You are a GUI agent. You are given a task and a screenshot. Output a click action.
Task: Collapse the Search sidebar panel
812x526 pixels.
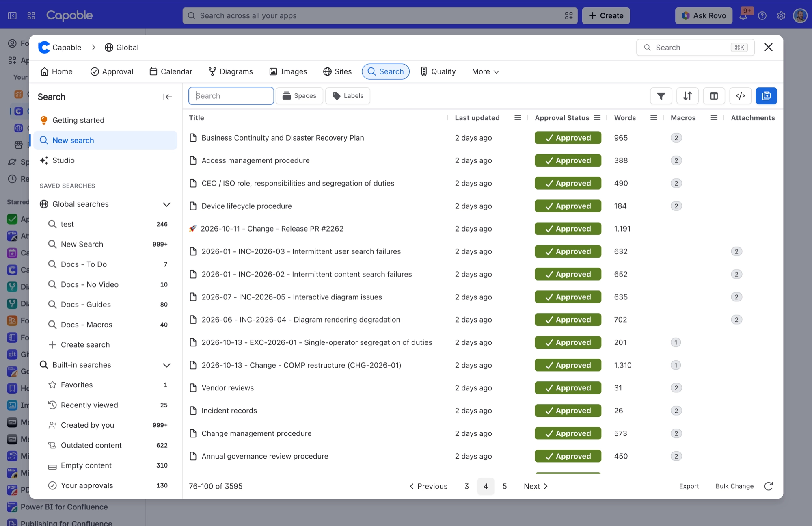(167, 97)
